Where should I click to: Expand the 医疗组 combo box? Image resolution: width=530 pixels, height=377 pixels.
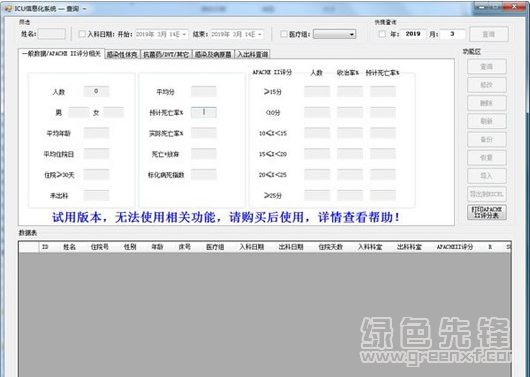coord(352,34)
